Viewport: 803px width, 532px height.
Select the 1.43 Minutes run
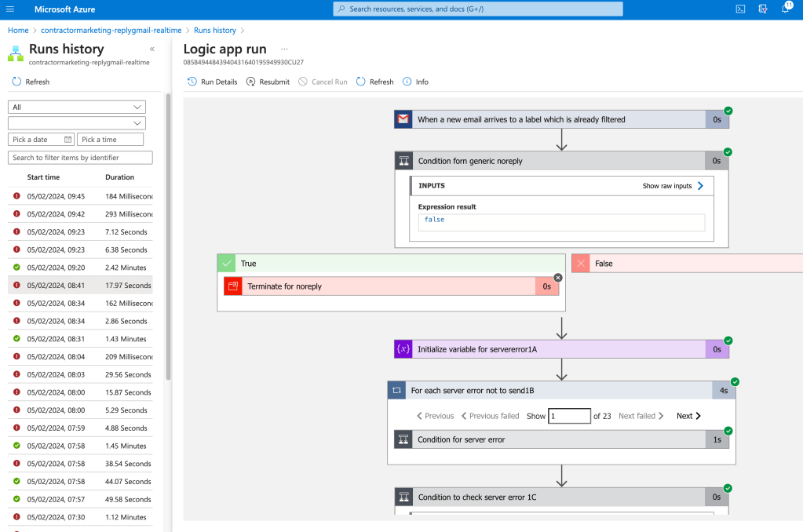point(80,339)
